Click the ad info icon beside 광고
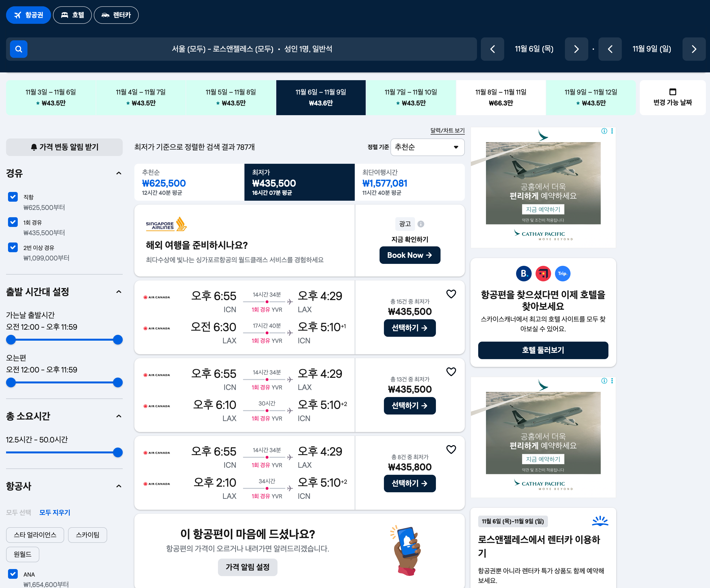Image resolution: width=710 pixels, height=588 pixels. (x=421, y=224)
